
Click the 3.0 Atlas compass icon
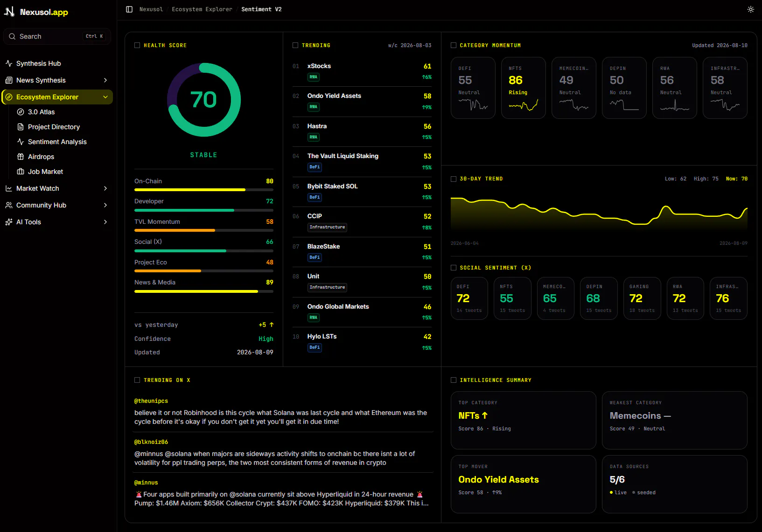pyautogui.click(x=21, y=112)
